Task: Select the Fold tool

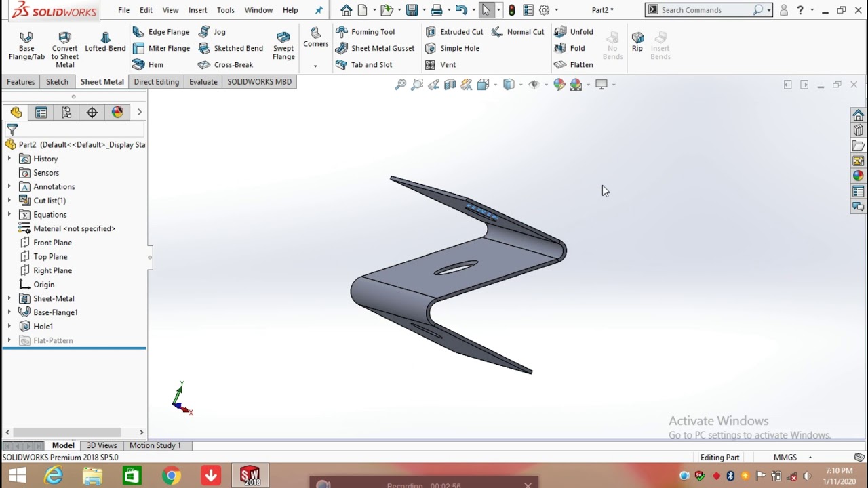Action: coord(570,48)
